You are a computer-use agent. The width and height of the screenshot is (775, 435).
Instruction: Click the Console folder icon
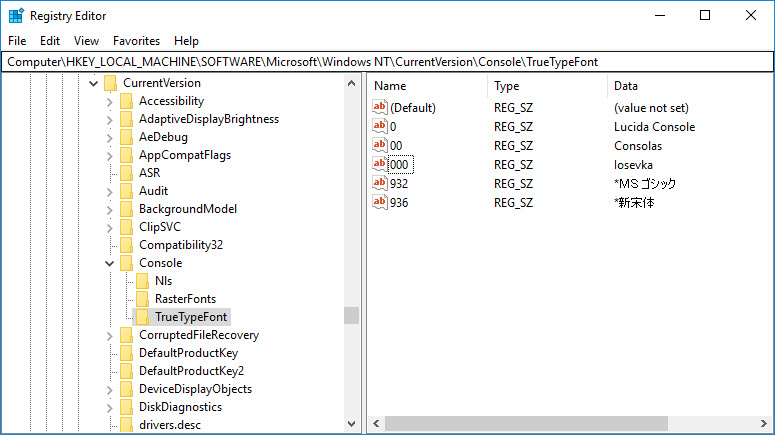click(x=127, y=263)
